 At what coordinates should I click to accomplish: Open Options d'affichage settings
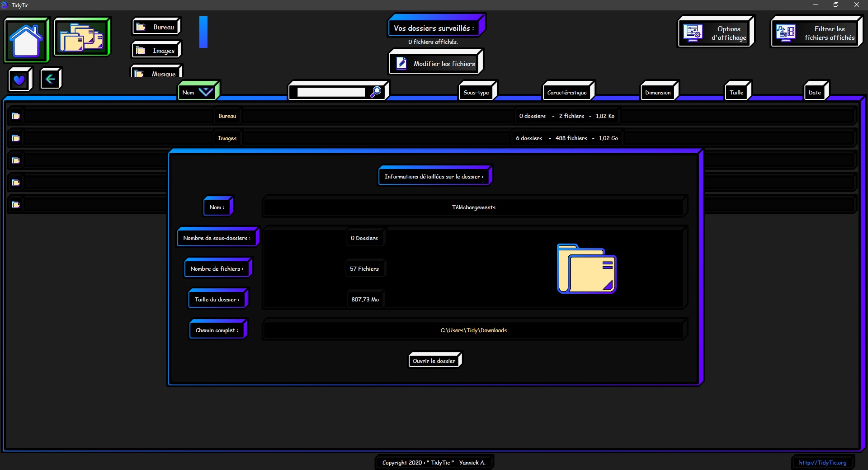point(715,33)
